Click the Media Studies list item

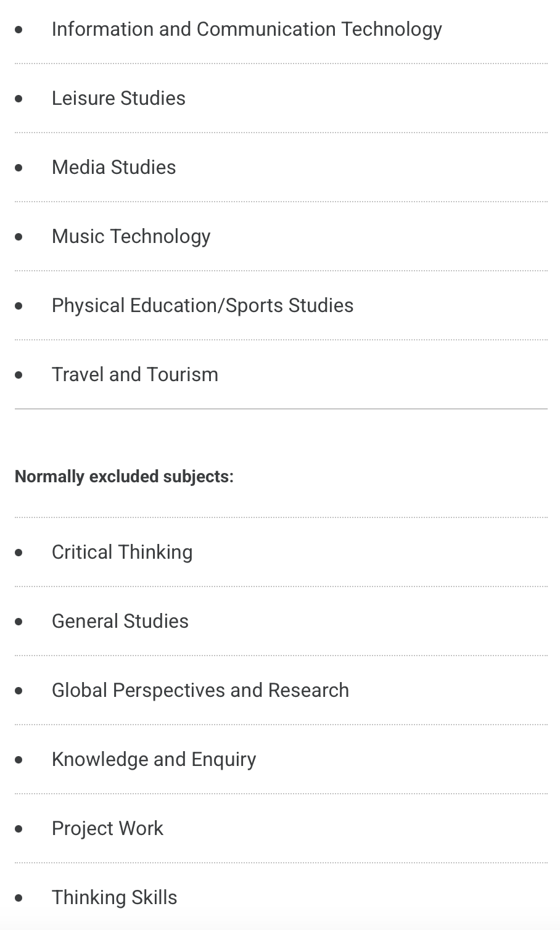point(113,167)
